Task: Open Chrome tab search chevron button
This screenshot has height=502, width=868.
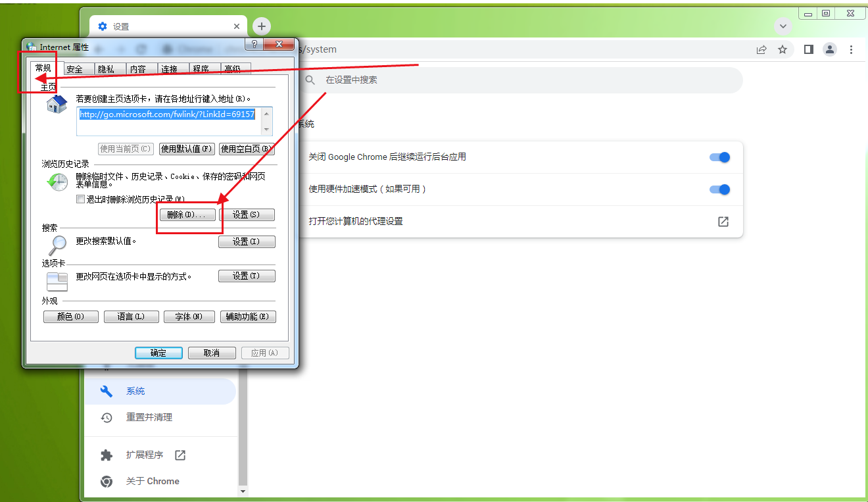Action: pyautogui.click(x=783, y=26)
